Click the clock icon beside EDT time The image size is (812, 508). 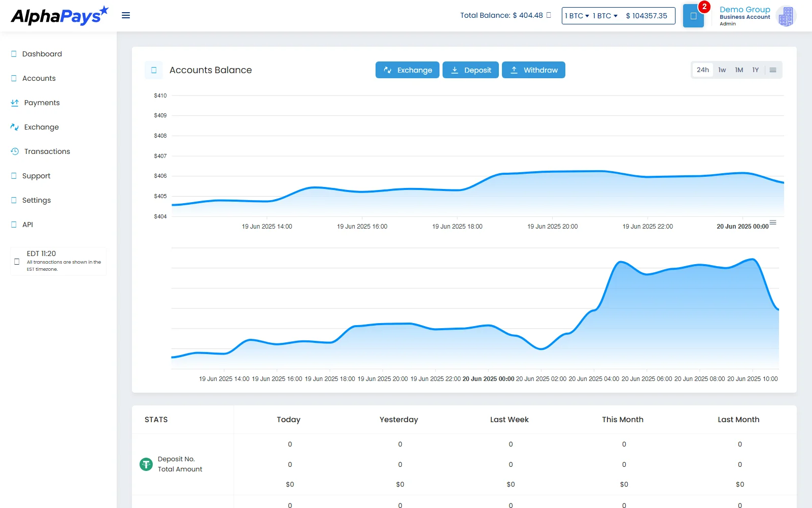[x=17, y=262]
